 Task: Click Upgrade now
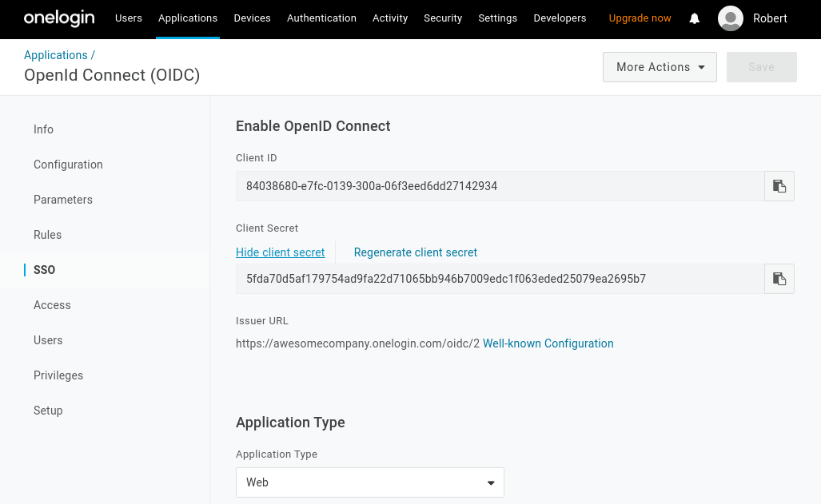[x=640, y=18]
